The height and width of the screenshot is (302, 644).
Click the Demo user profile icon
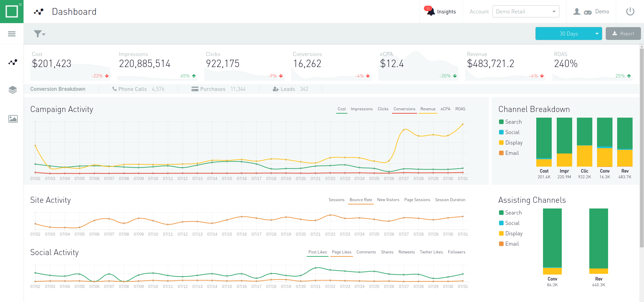(577, 12)
